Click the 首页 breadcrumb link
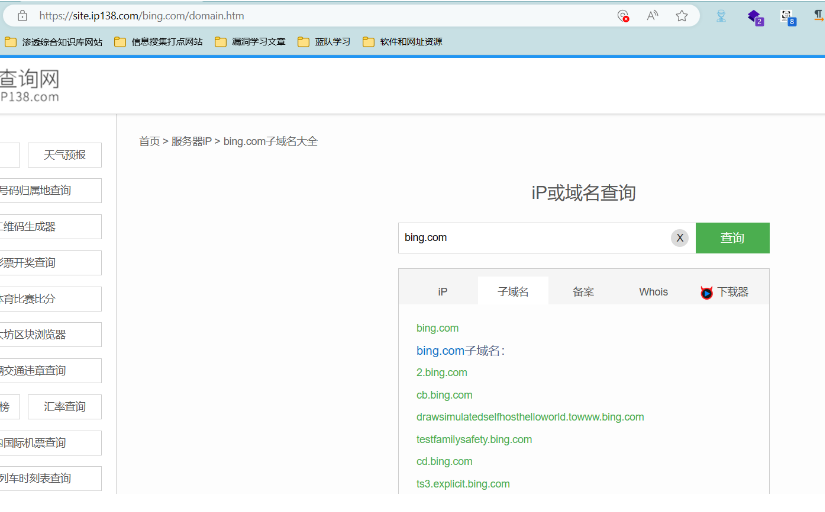 [149, 142]
